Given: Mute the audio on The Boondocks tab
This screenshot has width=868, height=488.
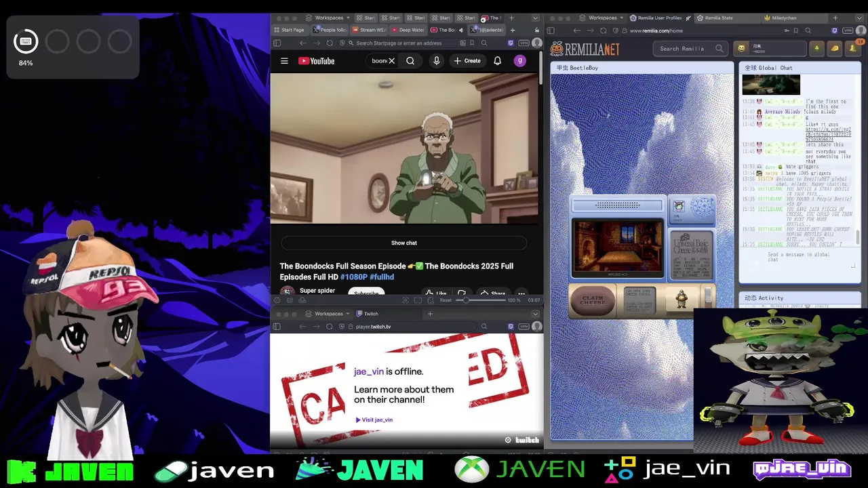Looking at the screenshot, I should coord(461,30).
